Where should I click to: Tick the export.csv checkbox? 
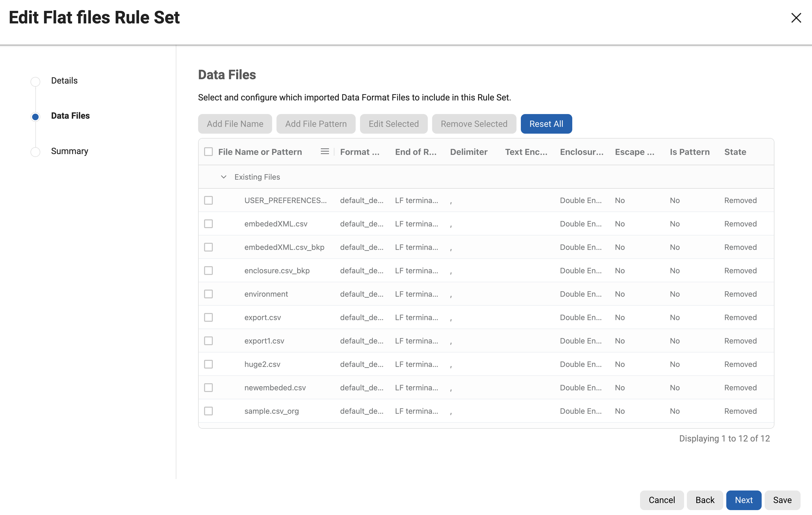[208, 317]
